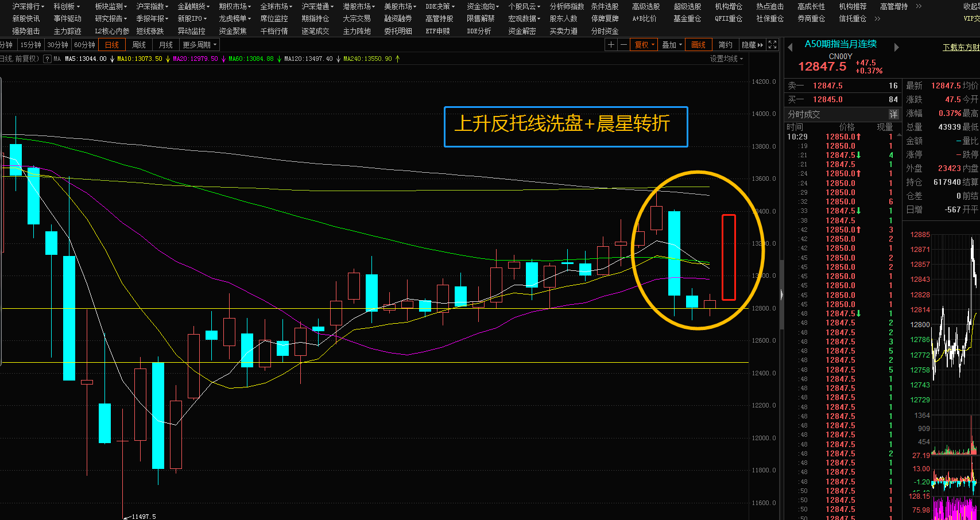
Task: Open 高级选股
Action: 646,6
